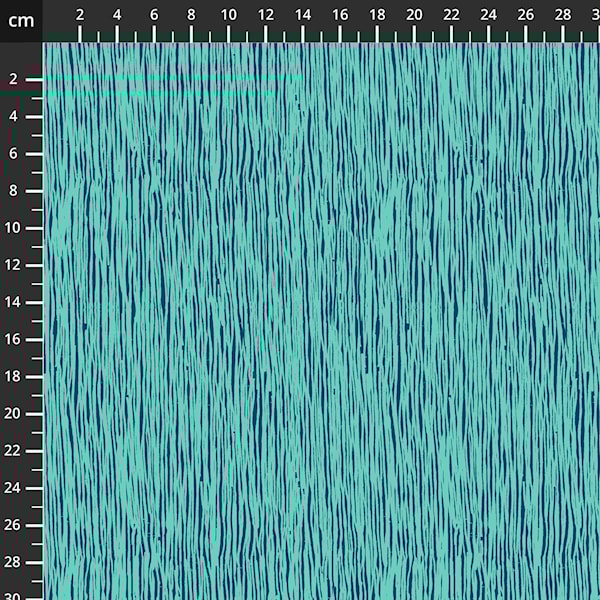Click the 14 mark on the horizontal ruler

303,15
